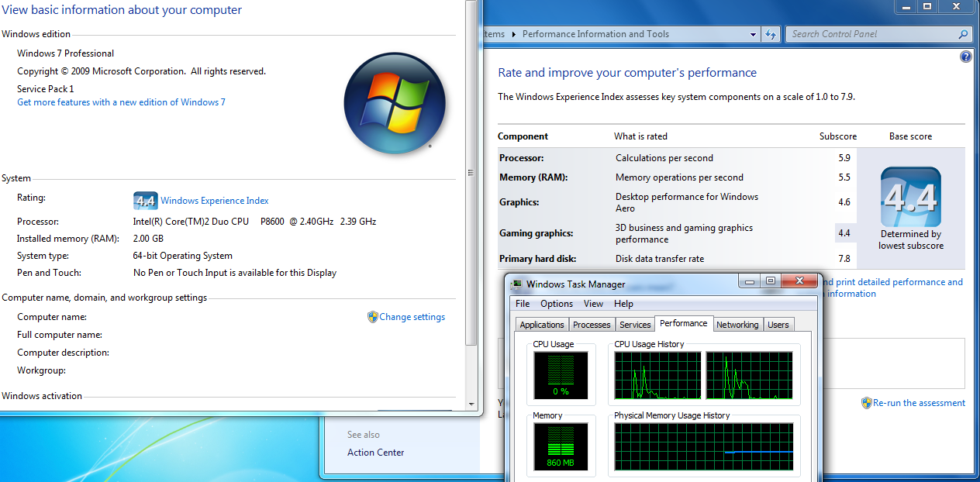Image resolution: width=980 pixels, height=482 pixels.
Task: Click the large 4.4 base score graphic
Action: coord(910,198)
